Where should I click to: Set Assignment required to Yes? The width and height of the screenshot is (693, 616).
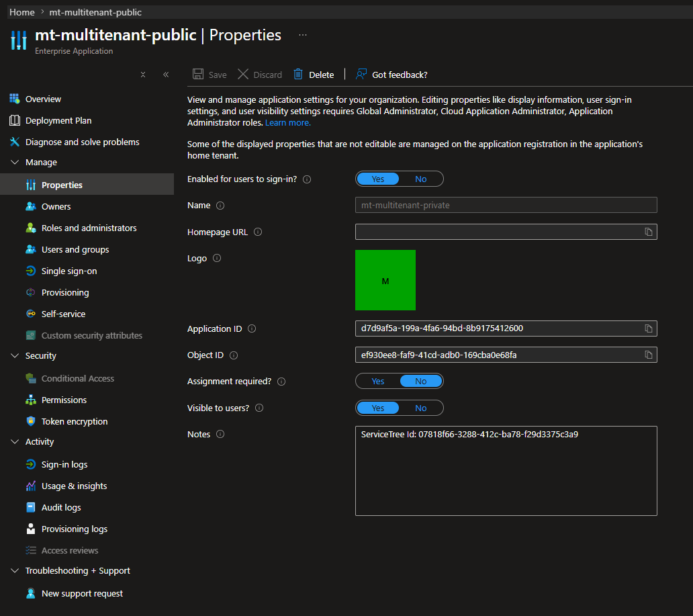378,381
